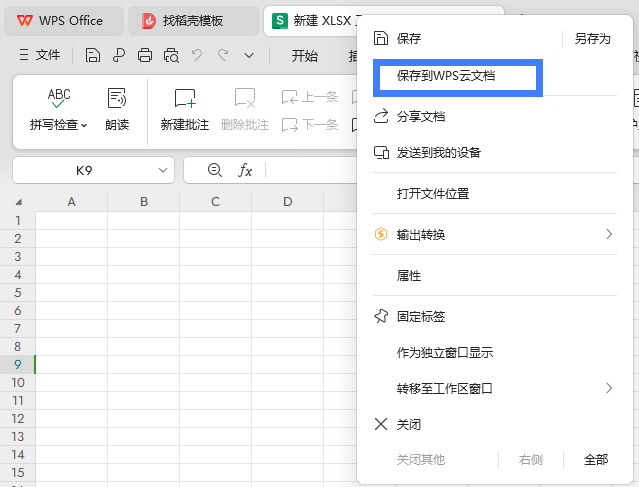Click the device icon beside 发送到我的设备

[x=381, y=152]
